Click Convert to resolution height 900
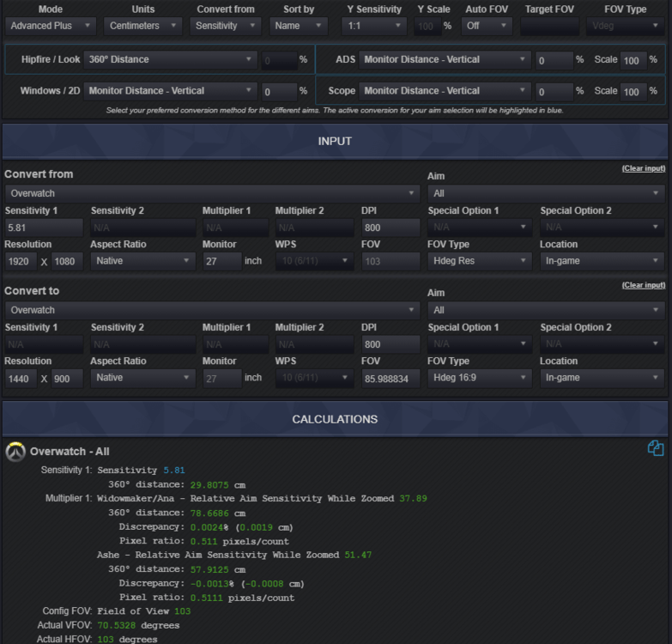Screen dimensions: 672x644 (x=67, y=379)
